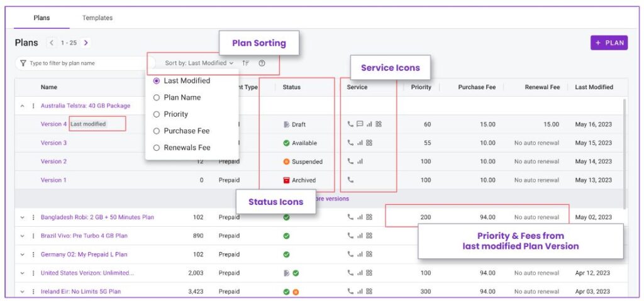The image size is (644, 301).
Task: Switch to the Templates tab
Action: [97, 18]
